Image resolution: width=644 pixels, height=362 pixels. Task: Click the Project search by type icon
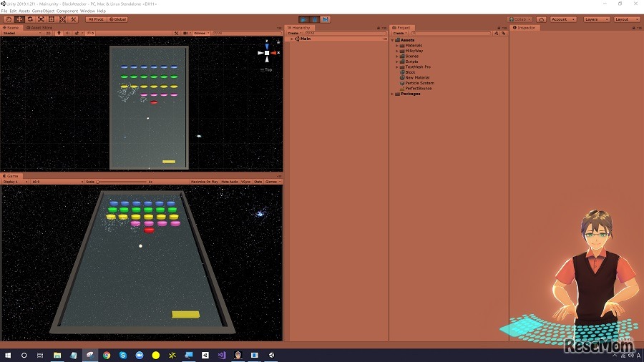click(496, 33)
